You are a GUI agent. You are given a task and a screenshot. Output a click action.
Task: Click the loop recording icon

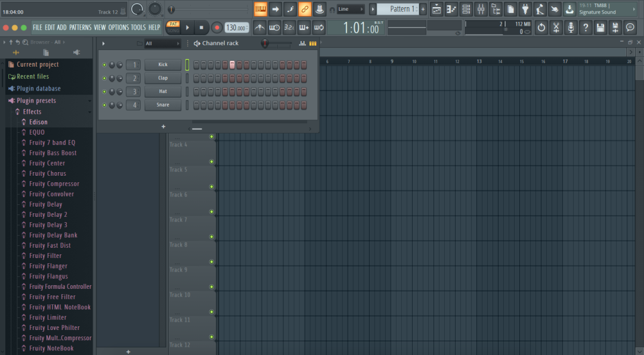pyautogui.click(x=318, y=27)
